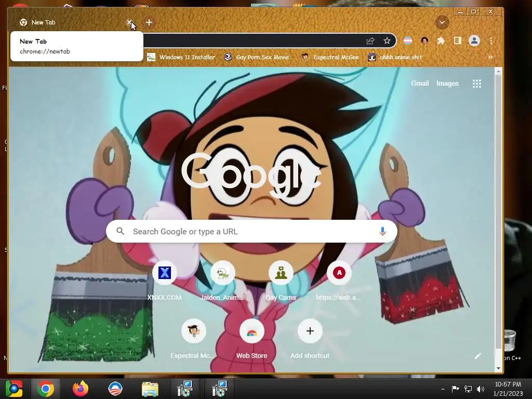Maximize the Chrome window
The image size is (532, 399).
coord(473,11)
